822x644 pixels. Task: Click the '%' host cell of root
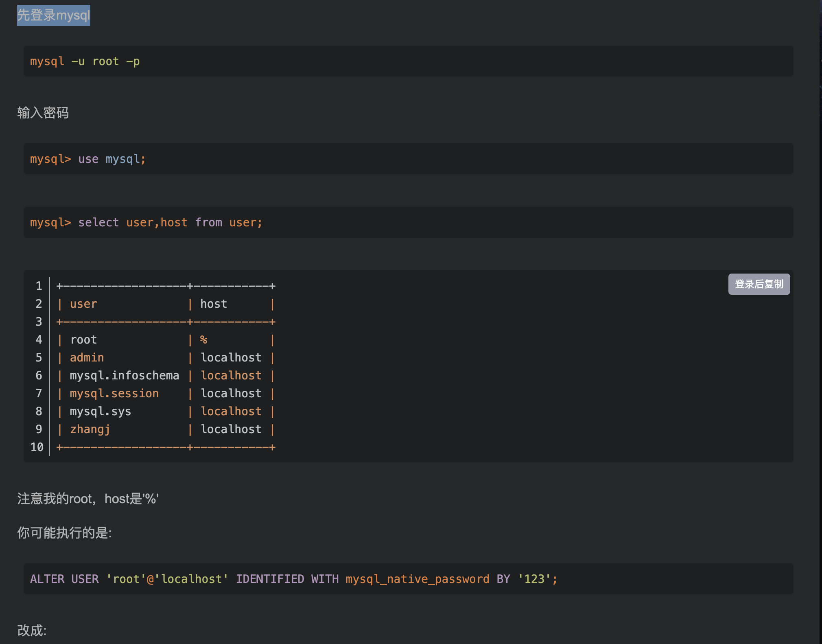pyautogui.click(x=203, y=340)
